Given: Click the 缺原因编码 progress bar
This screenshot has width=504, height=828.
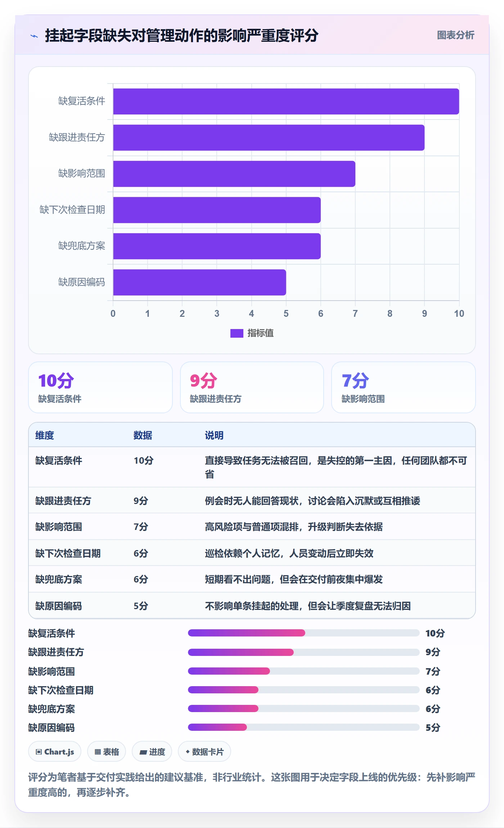Looking at the screenshot, I should point(303,727).
